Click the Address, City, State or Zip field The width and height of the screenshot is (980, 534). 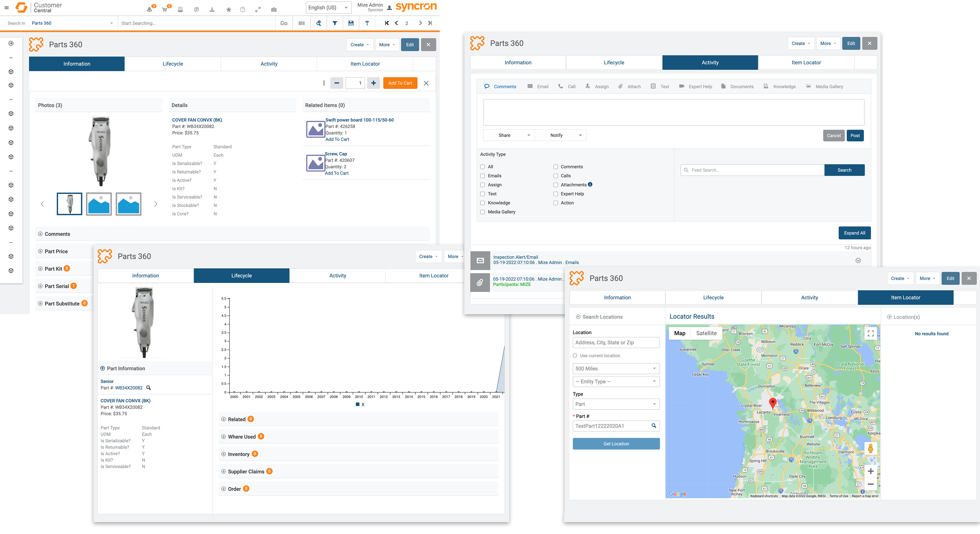point(616,343)
